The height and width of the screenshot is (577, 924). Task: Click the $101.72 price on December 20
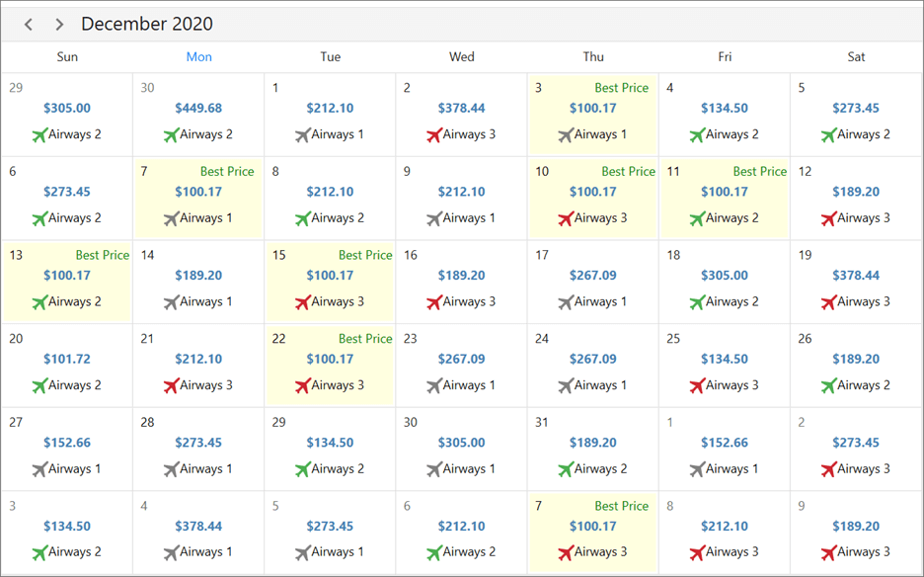(x=67, y=360)
